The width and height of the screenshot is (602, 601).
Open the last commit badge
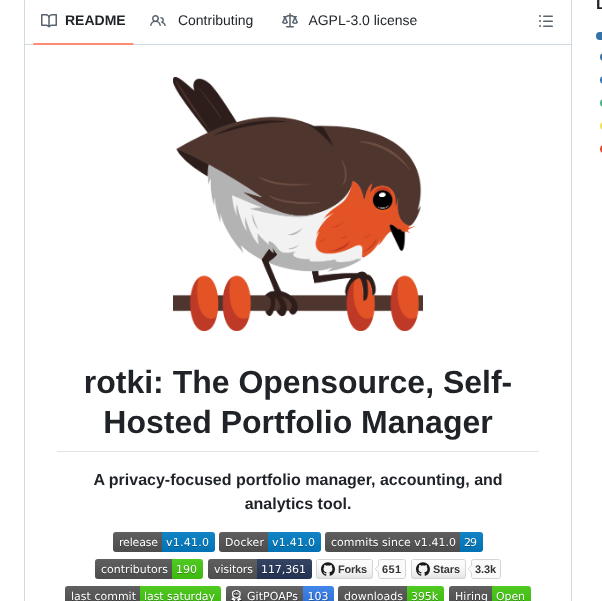pyautogui.click(x=143, y=594)
